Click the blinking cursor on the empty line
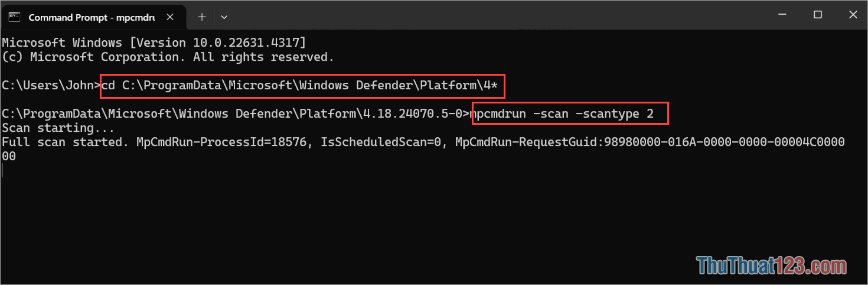The height and width of the screenshot is (285, 868). click(x=2, y=170)
